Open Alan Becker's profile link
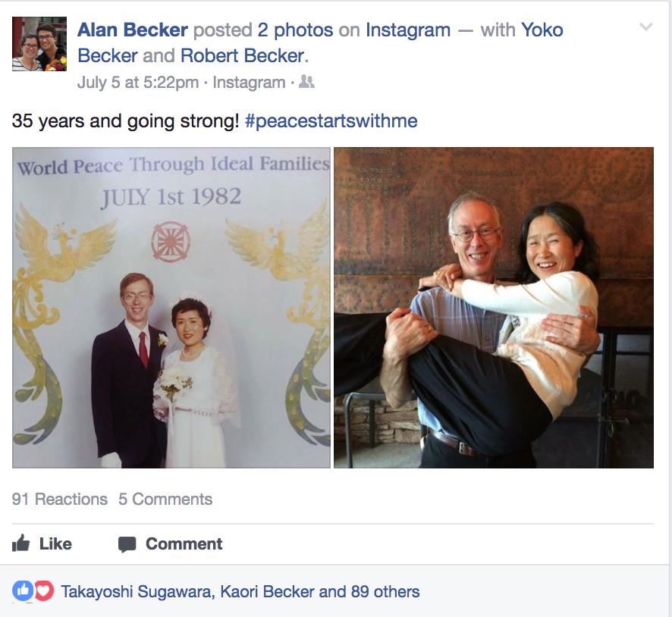 click(132, 30)
